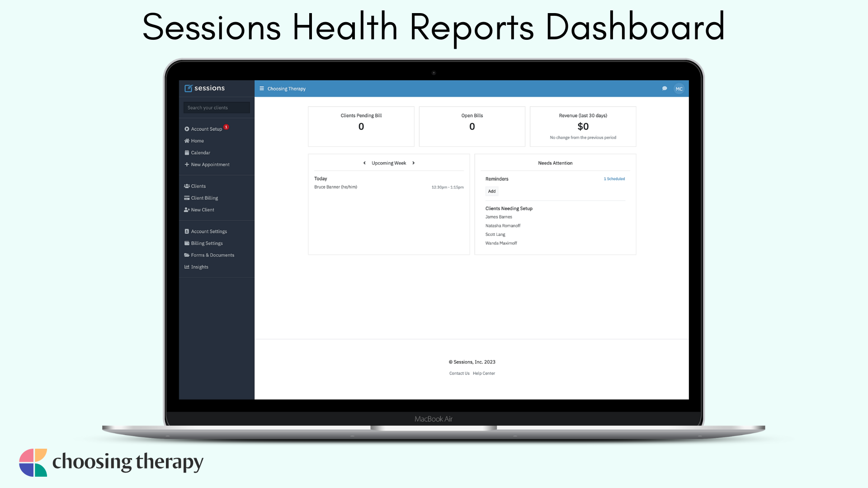Go to next week with right chevron
Screen dimensions: 868x488
click(413, 163)
